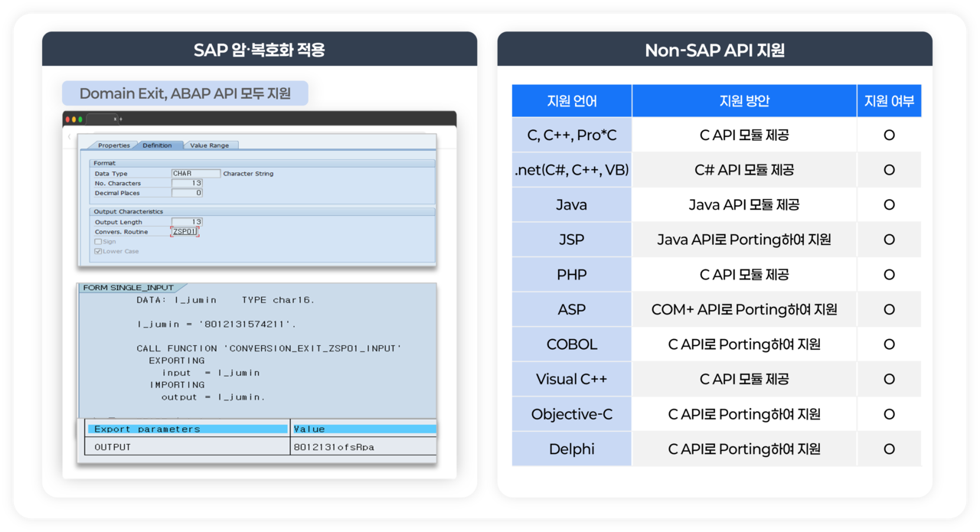Select the 'C, C++, Pro*C' cell
This screenshot has width=980, height=532.
572,135
